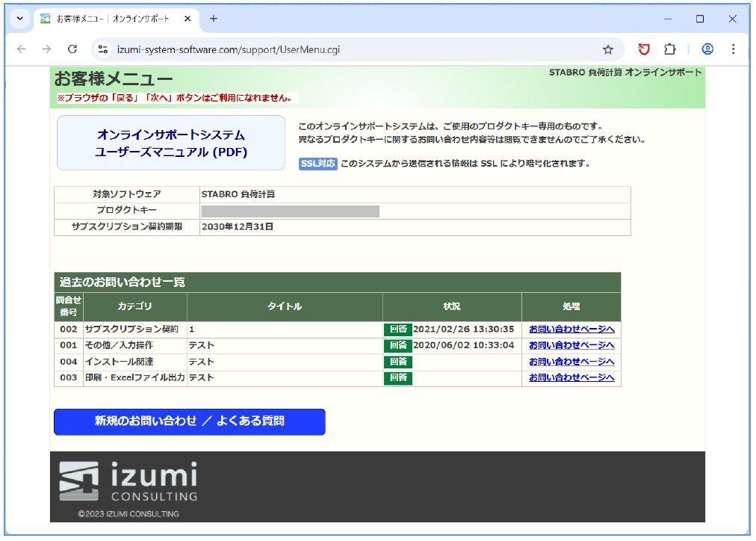The height and width of the screenshot is (541, 756).
Task: Close the お客様メニュー tab
Action: tap(186, 19)
